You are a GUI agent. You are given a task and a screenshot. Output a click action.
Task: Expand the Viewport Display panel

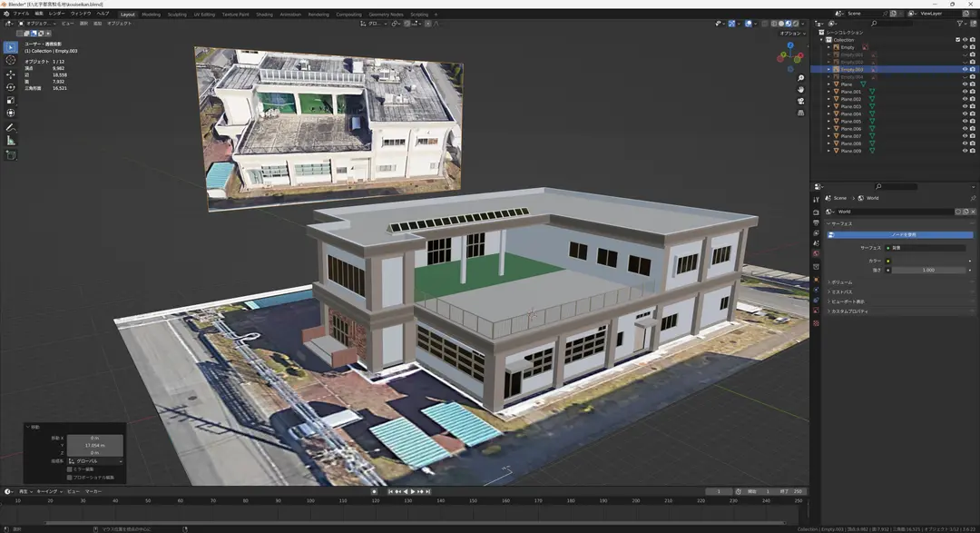(x=847, y=301)
